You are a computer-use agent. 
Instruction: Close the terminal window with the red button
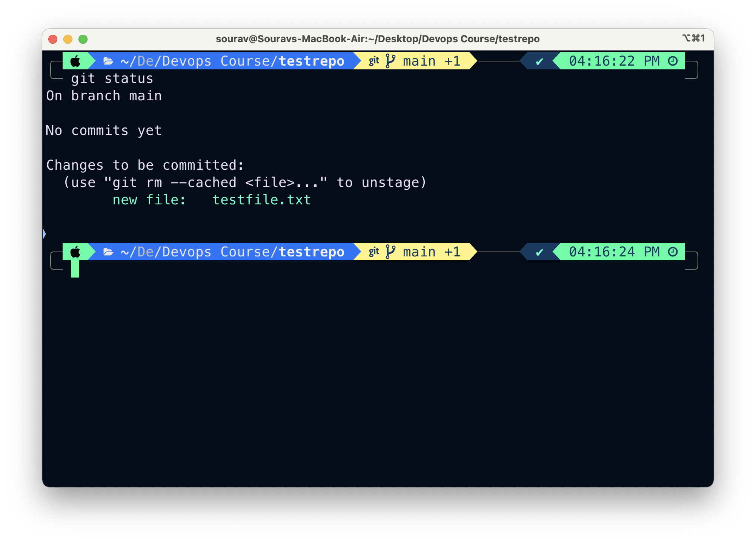tap(53, 39)
